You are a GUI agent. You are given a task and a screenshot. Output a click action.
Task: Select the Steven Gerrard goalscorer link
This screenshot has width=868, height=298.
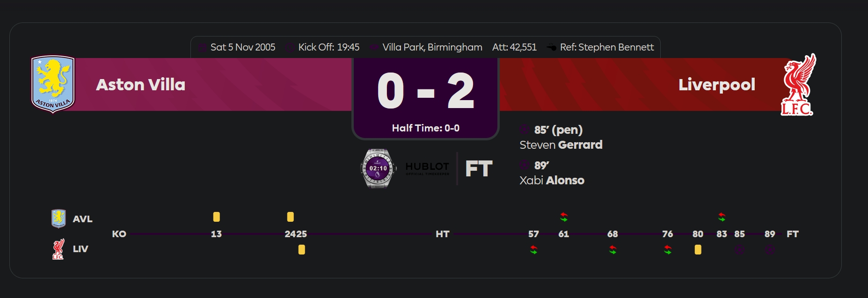561,145
